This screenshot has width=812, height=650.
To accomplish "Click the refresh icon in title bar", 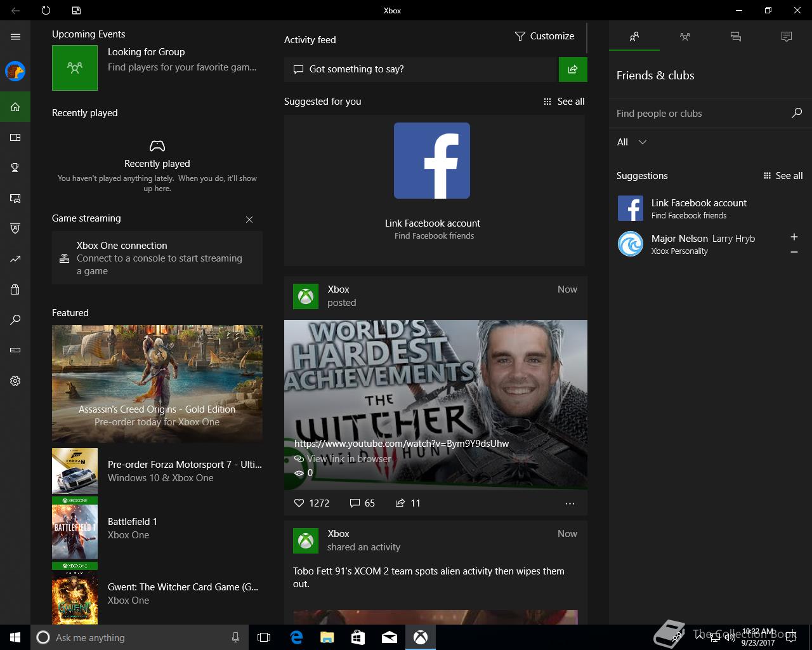I will [46, 10].
